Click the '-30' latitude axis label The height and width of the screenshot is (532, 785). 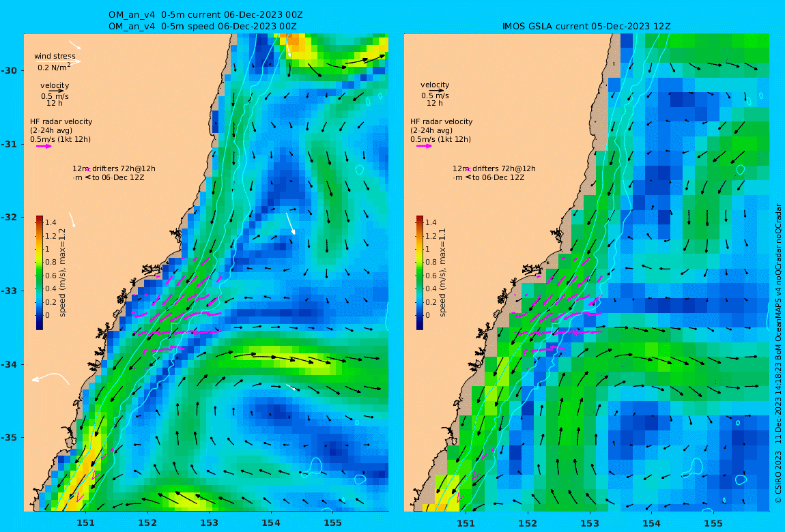click(x=9, y=70)
